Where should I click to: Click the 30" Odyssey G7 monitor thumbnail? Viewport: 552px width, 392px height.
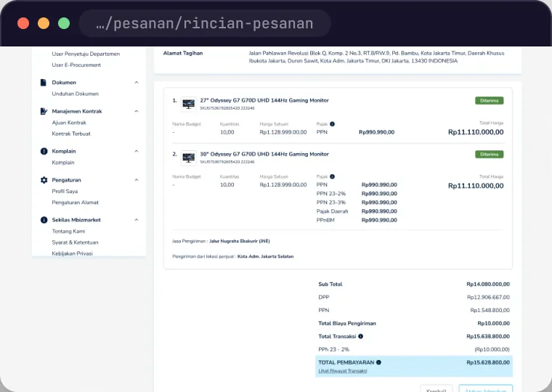pos(188,158)
